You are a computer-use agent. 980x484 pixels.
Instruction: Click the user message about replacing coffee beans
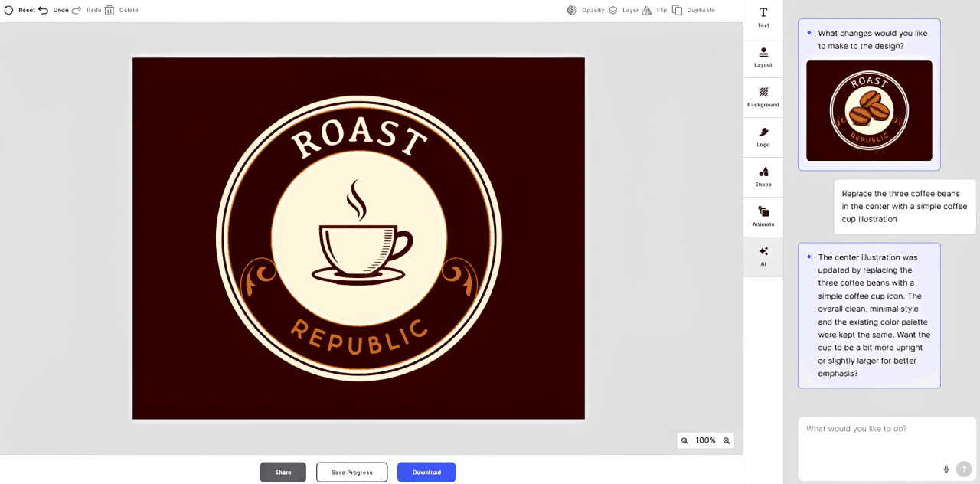905,207
